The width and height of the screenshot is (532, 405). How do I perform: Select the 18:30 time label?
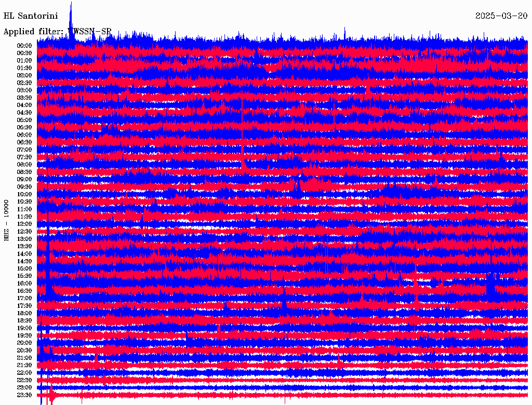24,321
